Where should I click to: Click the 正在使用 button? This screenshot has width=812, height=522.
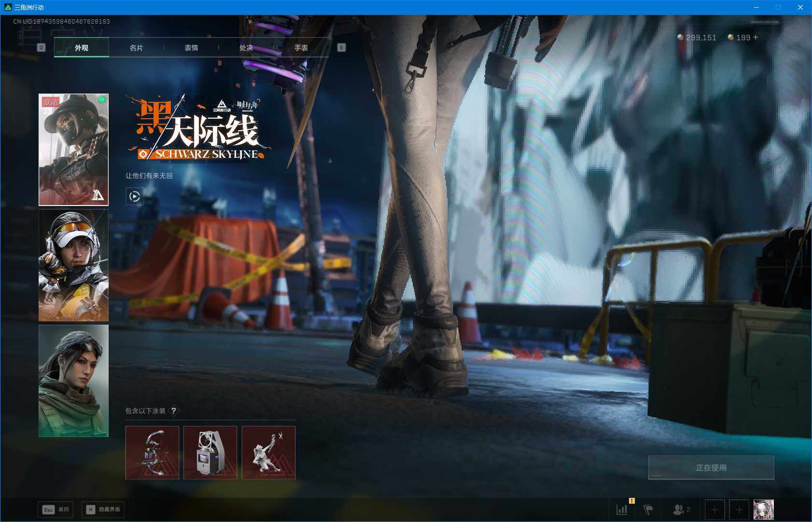pyautogui.click(x=711, y=467)
